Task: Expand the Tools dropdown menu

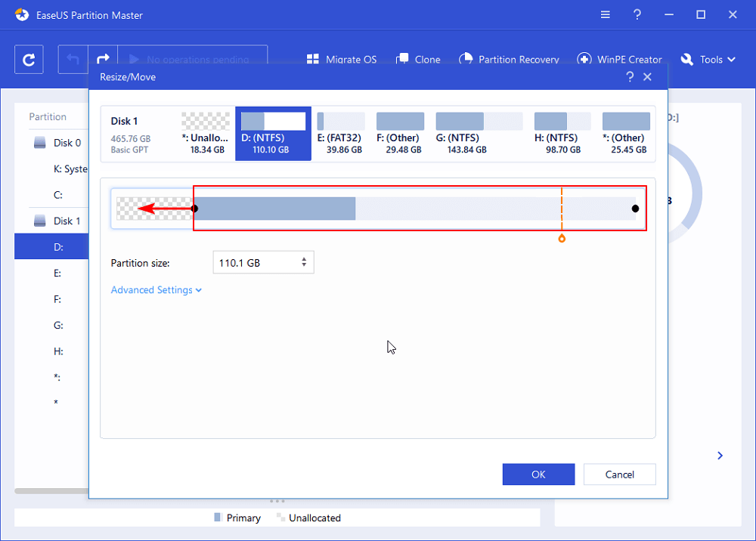Action: coord(708,59)
